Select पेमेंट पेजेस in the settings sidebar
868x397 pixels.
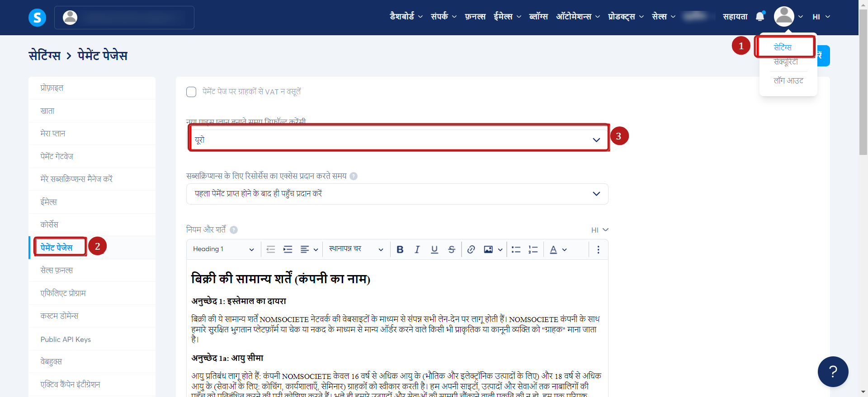92,248
